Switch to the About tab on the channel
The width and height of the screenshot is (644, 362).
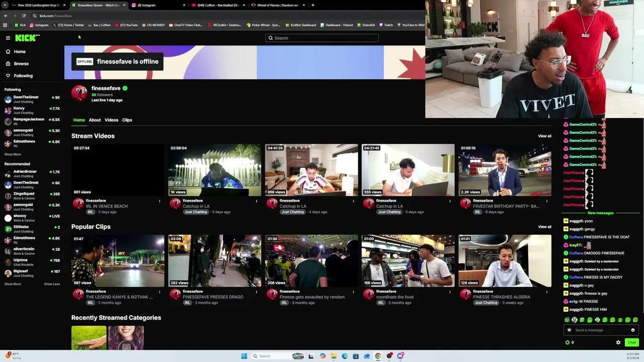[x=95, y=120]
